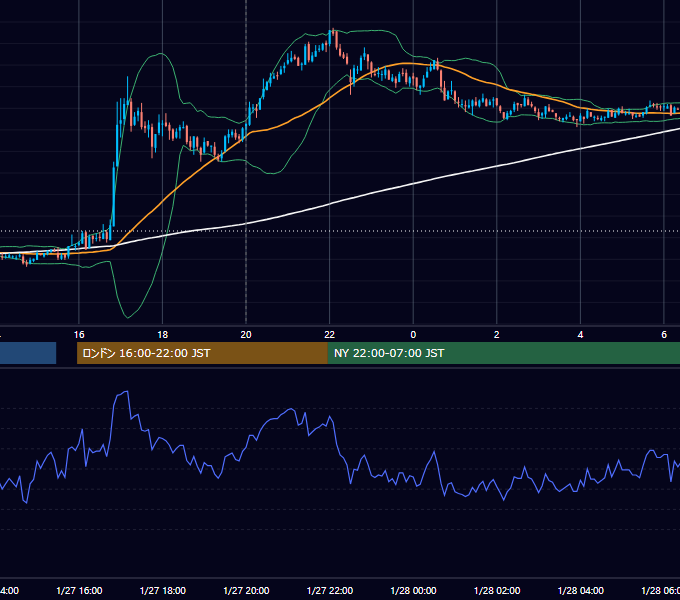Click the 1/27 20:00 date label

(x=246, y=590)
